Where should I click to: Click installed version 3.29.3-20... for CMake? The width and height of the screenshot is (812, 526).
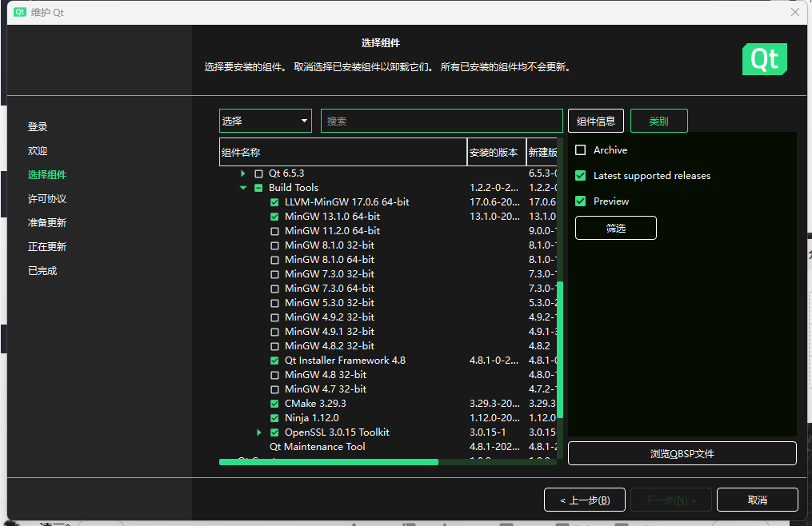tap(494, 404)
